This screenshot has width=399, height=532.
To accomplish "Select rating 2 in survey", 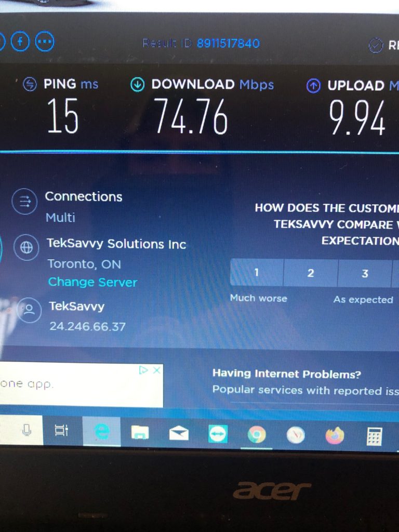I will 311,273.
